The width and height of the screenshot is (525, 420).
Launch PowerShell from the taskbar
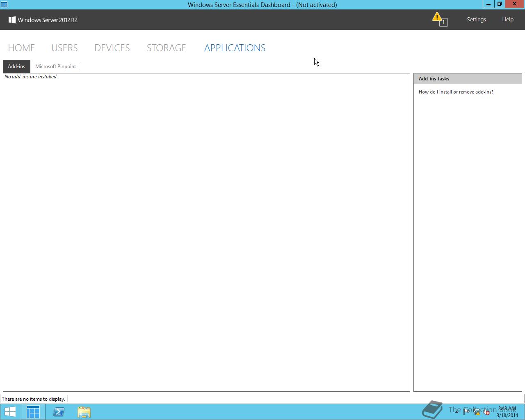[x=59, y=412]
